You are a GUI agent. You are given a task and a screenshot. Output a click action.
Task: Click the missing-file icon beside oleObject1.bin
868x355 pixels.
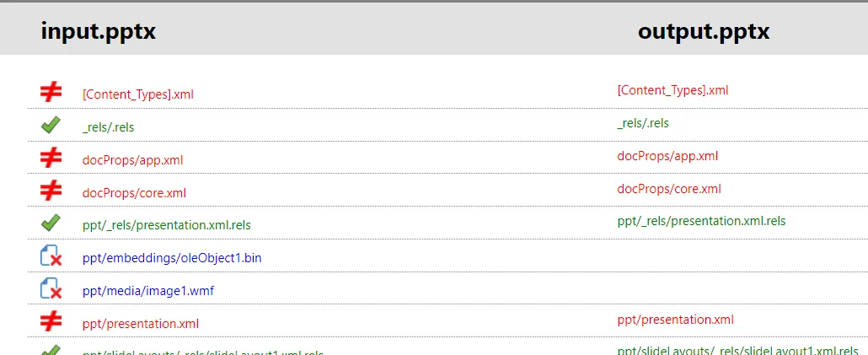tap(51, 255)
